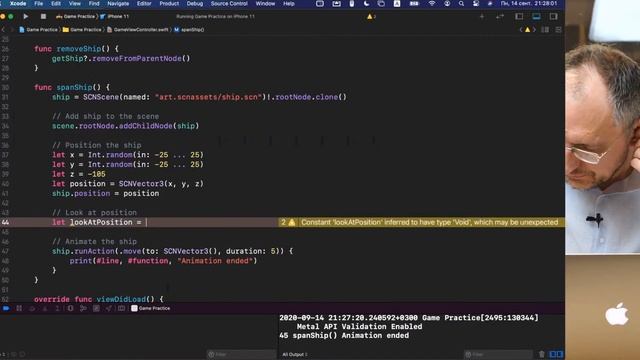This screenshot has height=360, width=640.
Task: Focus the console filter field
Action: [498, 354]
